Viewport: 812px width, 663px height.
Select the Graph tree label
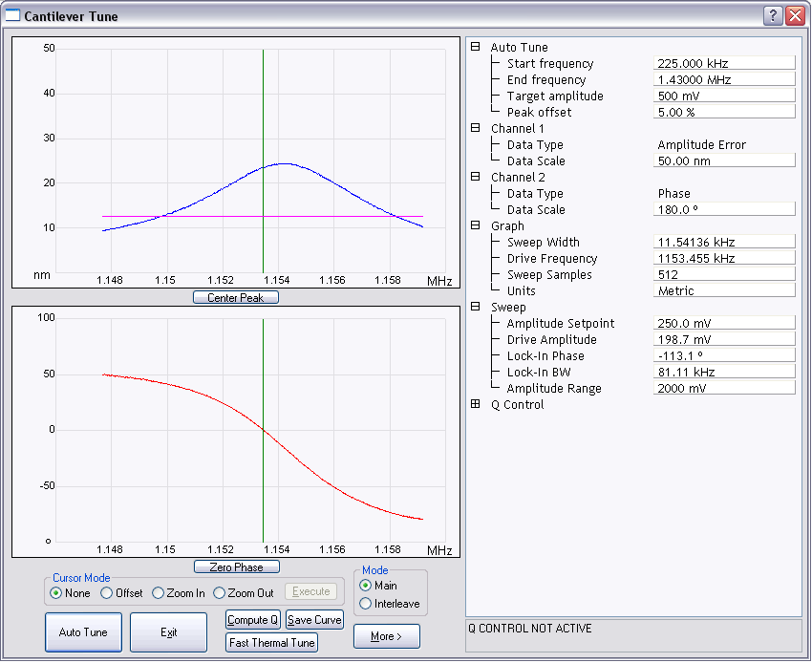point(507,225)
